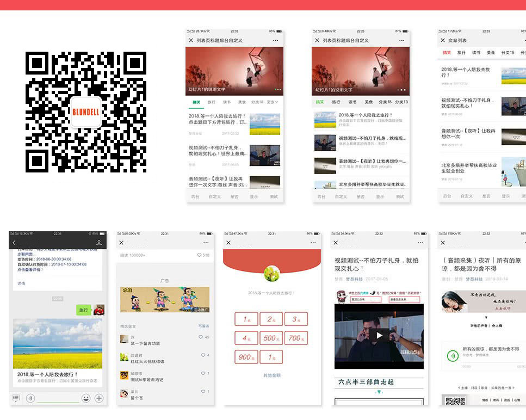Viewport: 526px width, 420px height.
Task: Open contact profile icon in chat header
Action: coord(99,243)
